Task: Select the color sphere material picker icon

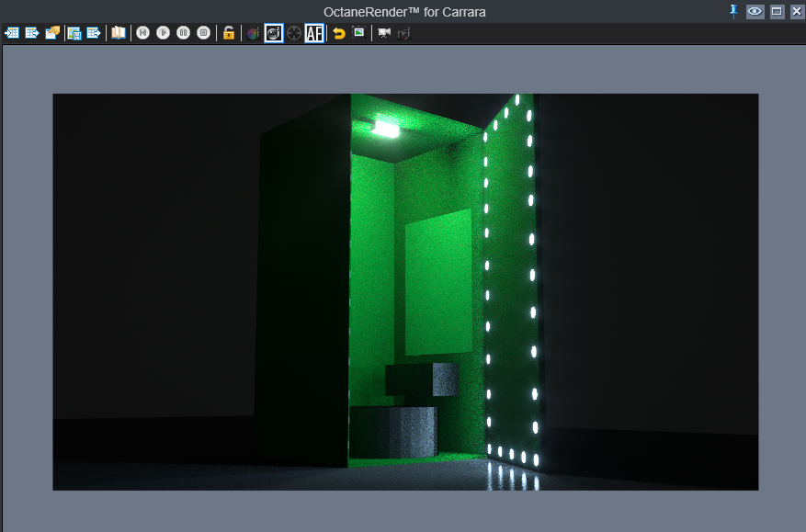Action: [x=253, y=34]
